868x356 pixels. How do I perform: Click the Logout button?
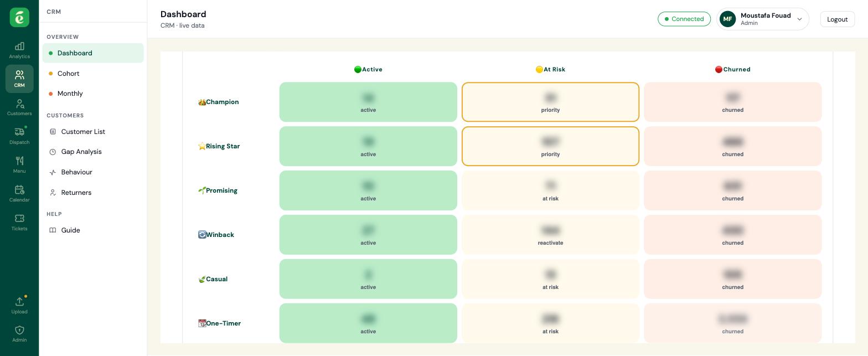coord(837,19)
